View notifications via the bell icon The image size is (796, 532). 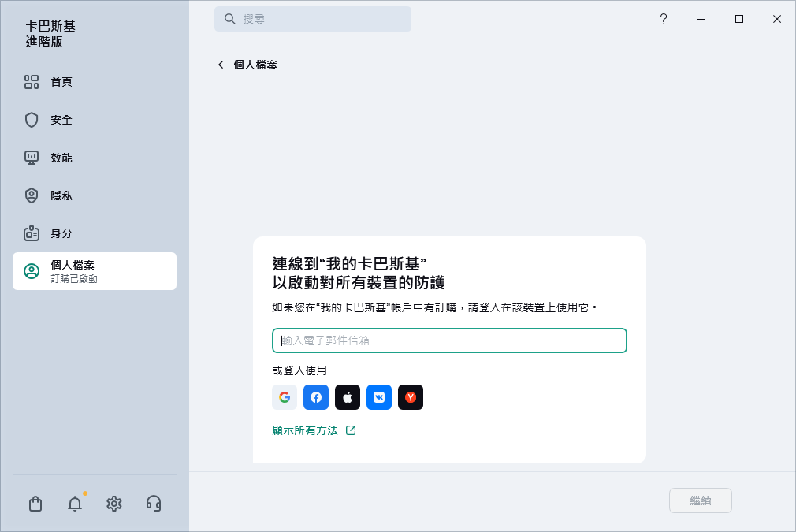click(74, 503)
